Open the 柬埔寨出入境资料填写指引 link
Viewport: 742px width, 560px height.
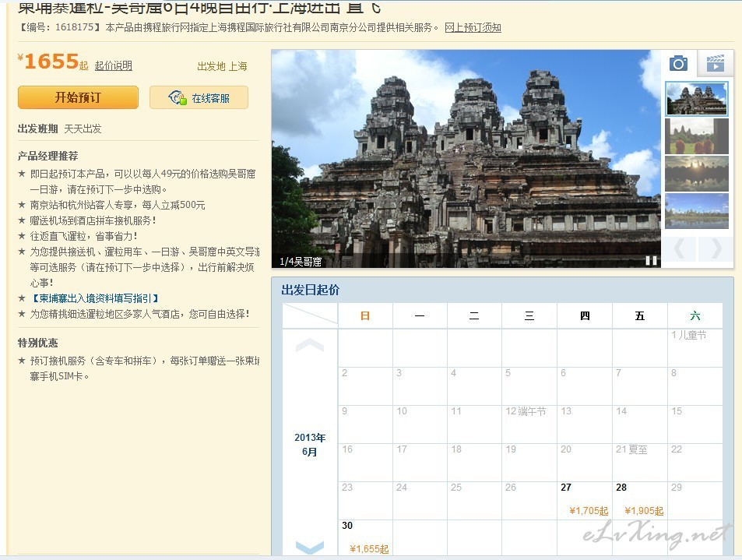(95, 298)
